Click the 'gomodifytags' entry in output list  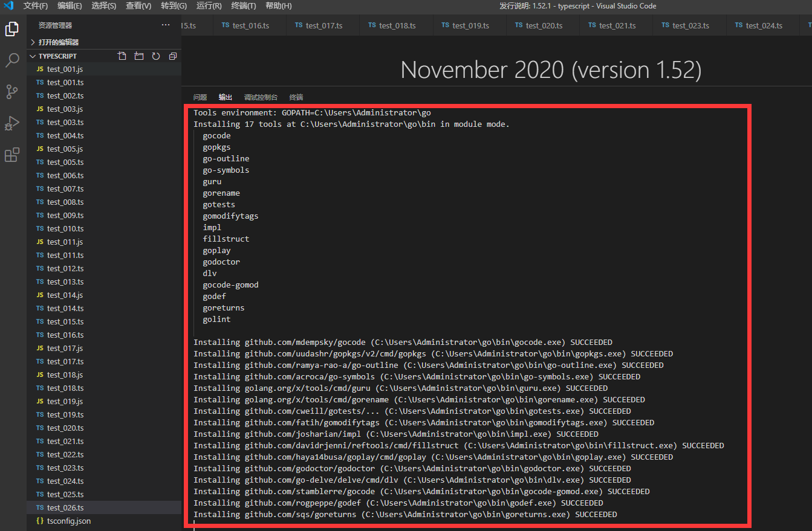point(230,216)
